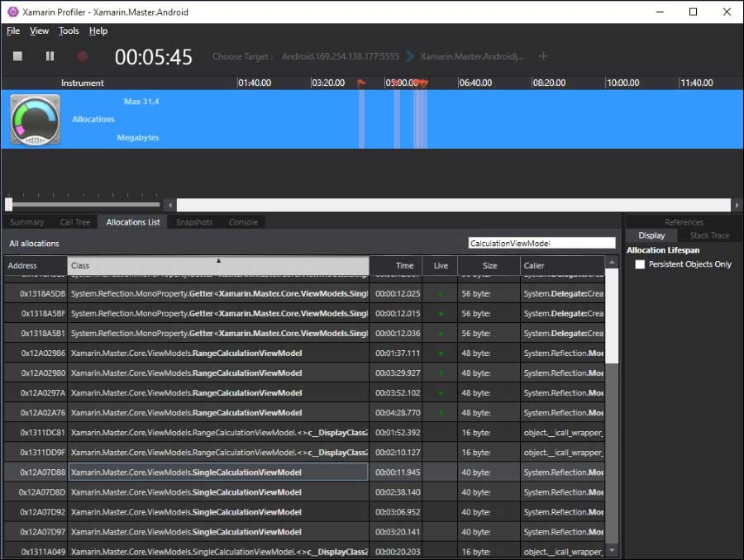Screen dimensions: 744x560
Task: Select DisplayClass row at 00:01:52.392
Action: click(304, 433)
